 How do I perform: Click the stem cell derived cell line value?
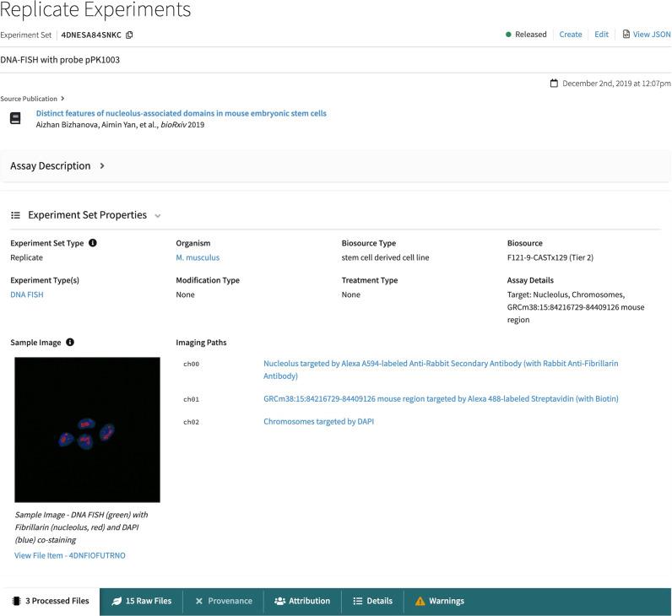[385, 257]
